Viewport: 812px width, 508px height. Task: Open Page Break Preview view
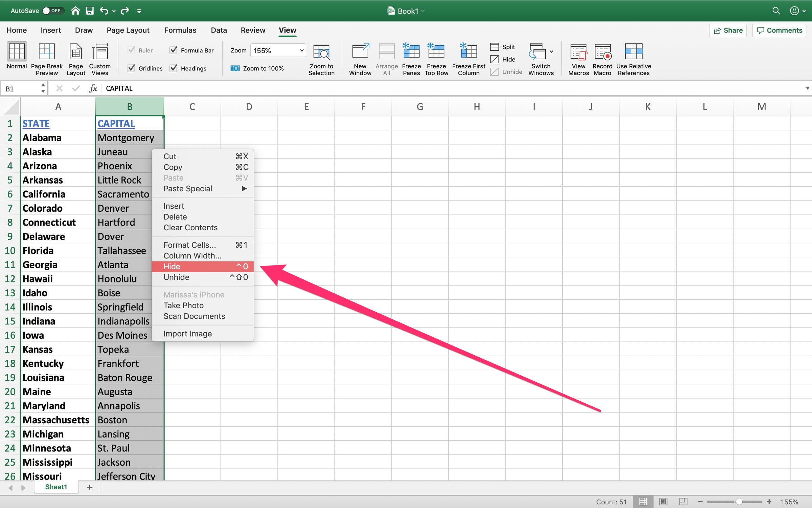tap(47, 51)
